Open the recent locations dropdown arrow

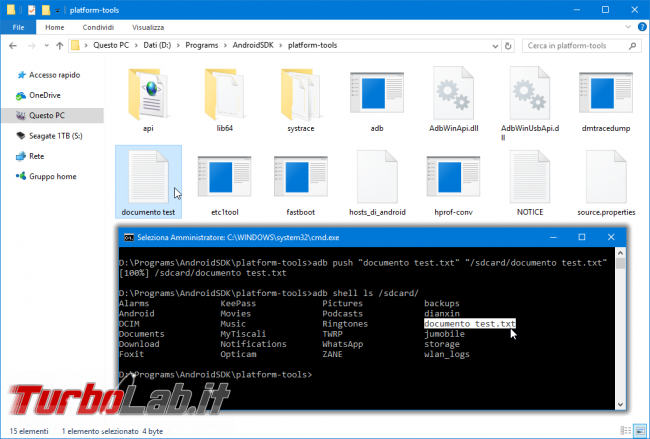click(46, 46)
